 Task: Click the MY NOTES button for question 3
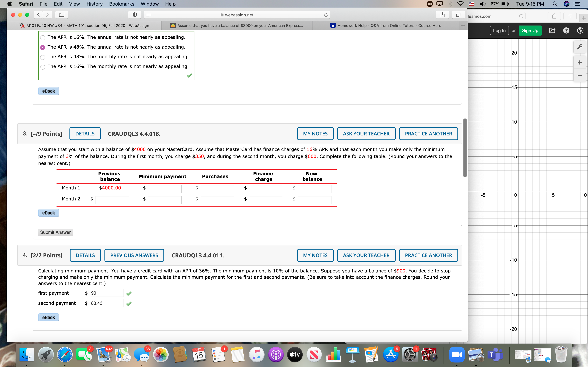click(x=315, y=134)
